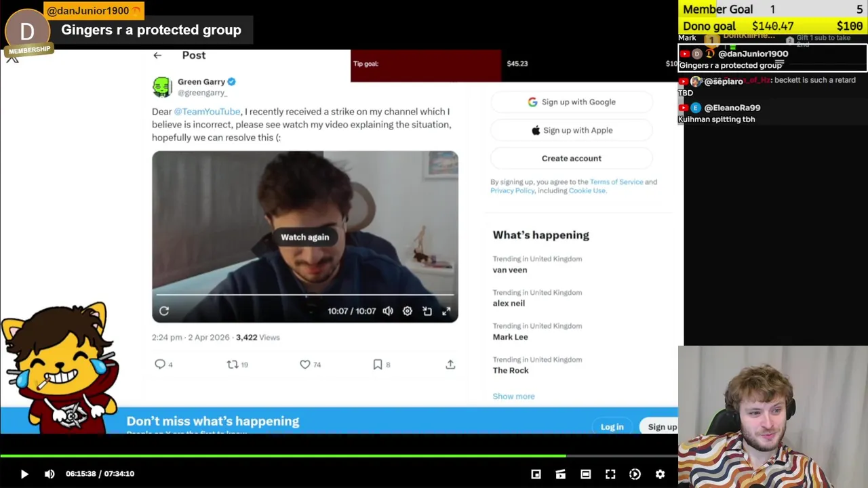
Task: Replay the tweet video via circular arrow
Action: coord(164,311)
